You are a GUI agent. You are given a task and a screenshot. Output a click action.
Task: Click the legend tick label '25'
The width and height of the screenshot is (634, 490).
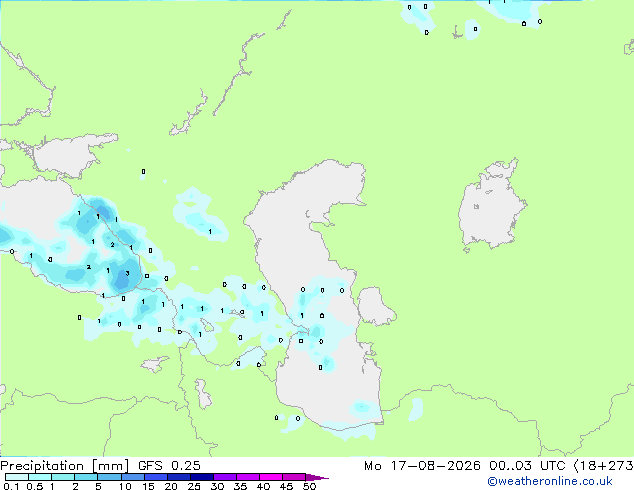coord(194,486)
